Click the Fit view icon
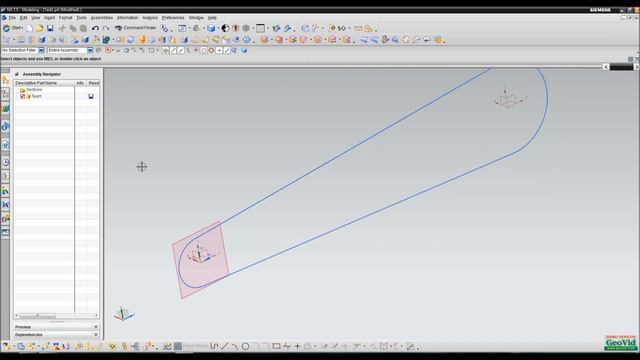 point(182,28)
